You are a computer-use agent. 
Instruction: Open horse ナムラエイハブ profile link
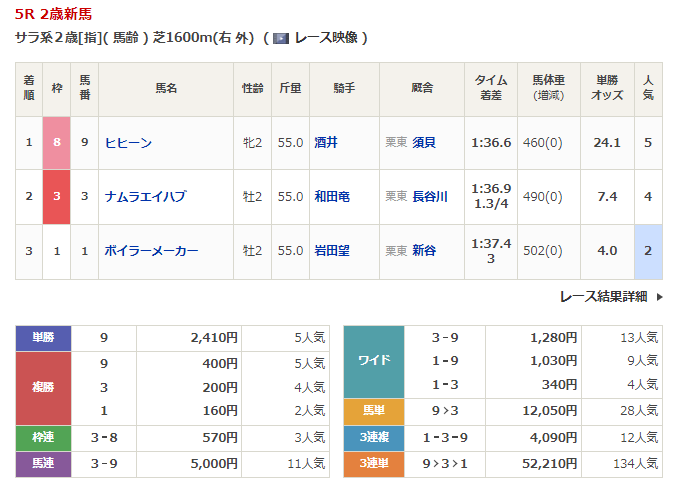145,197
